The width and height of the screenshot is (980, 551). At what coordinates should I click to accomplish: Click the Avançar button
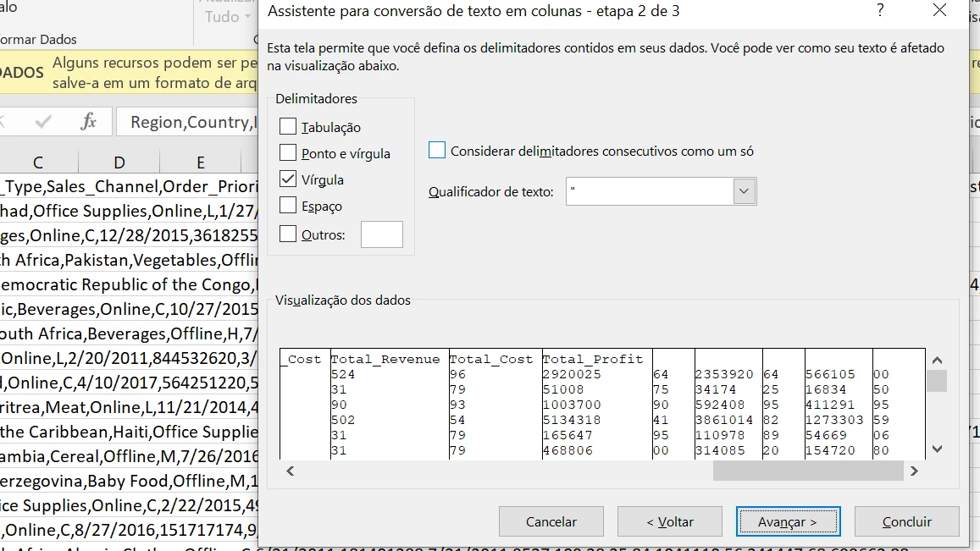point(788,521)
